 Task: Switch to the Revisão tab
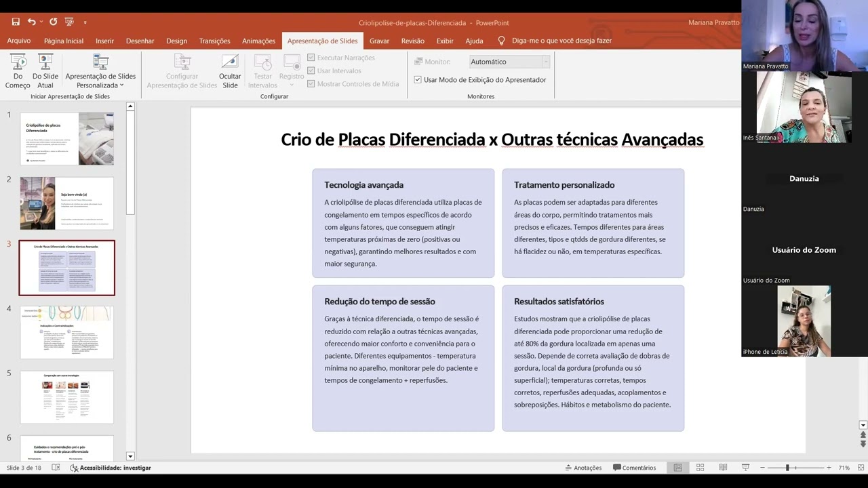(412, 41)
